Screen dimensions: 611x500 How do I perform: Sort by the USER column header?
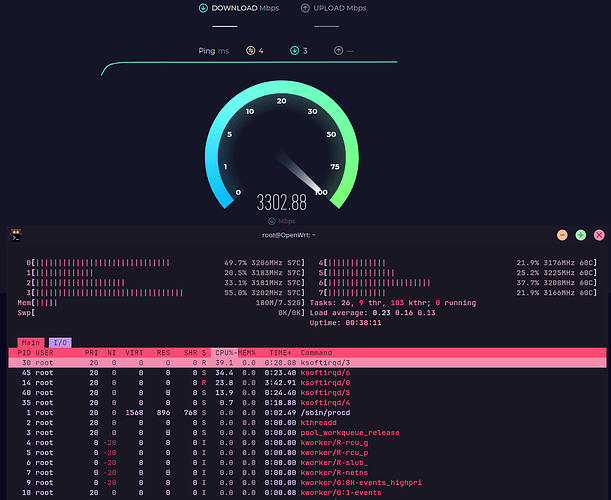click(44, 353)
